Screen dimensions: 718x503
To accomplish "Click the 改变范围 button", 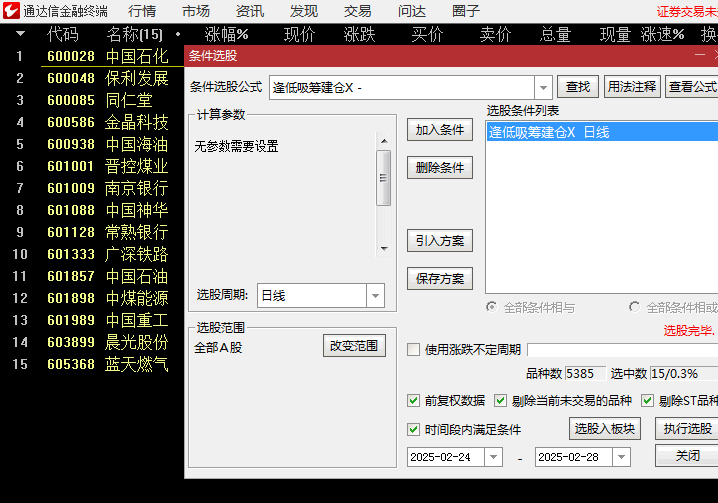I will (x=354, y=345).
